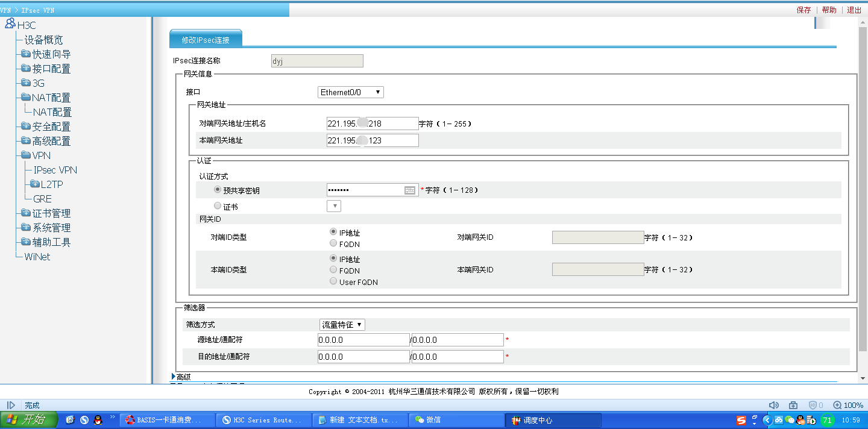Open the IPsec VPN tree item

55,170
